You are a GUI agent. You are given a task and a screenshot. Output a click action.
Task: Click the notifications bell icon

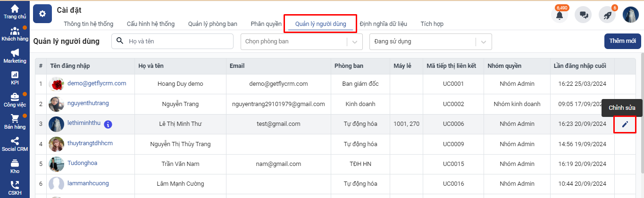click(x=560, y=15)
